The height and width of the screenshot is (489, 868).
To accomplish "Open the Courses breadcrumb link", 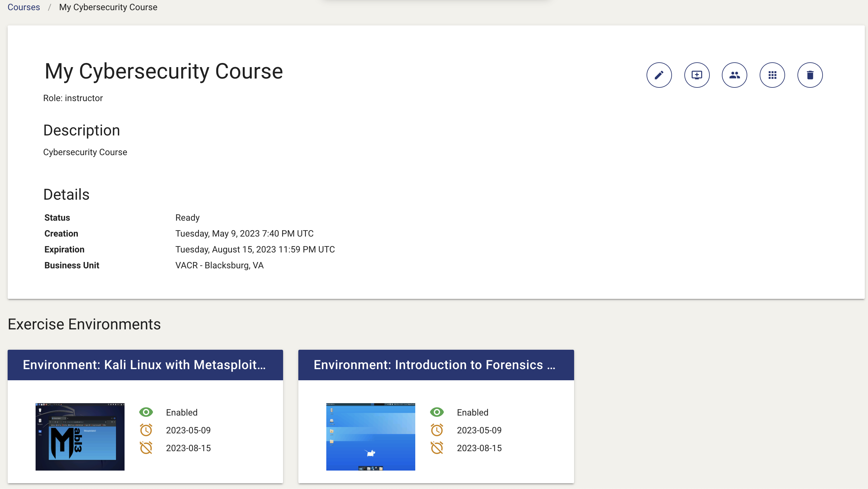I will [24, 7].
